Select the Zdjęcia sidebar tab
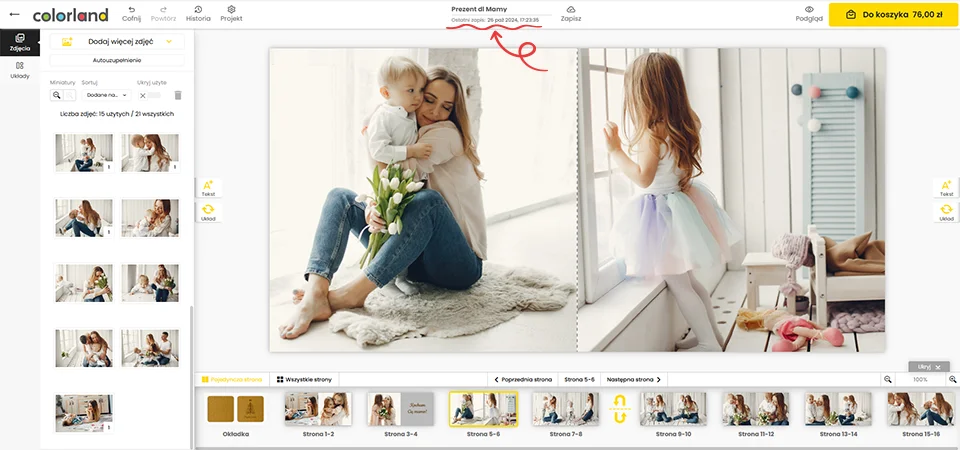Screen dimensions: 960x450 pos(20,42)
